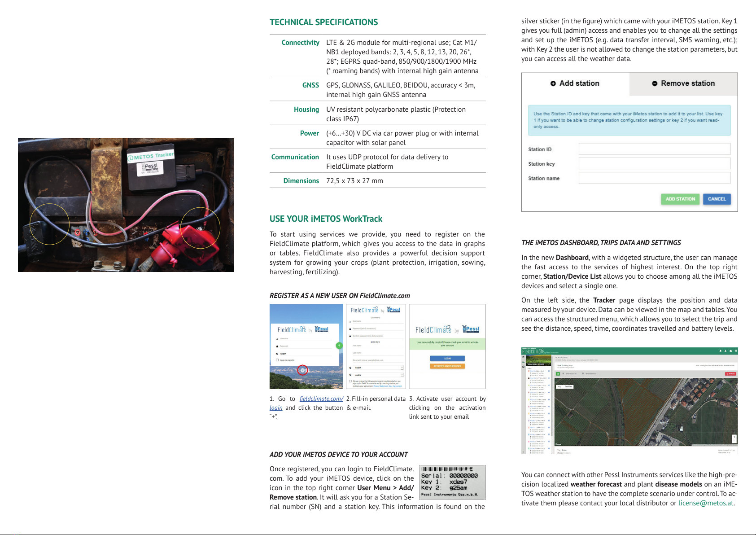The height and width of the screenshot is (535, 756).
Task: Open the Austria country dropdown
Action: pos(378,375)
